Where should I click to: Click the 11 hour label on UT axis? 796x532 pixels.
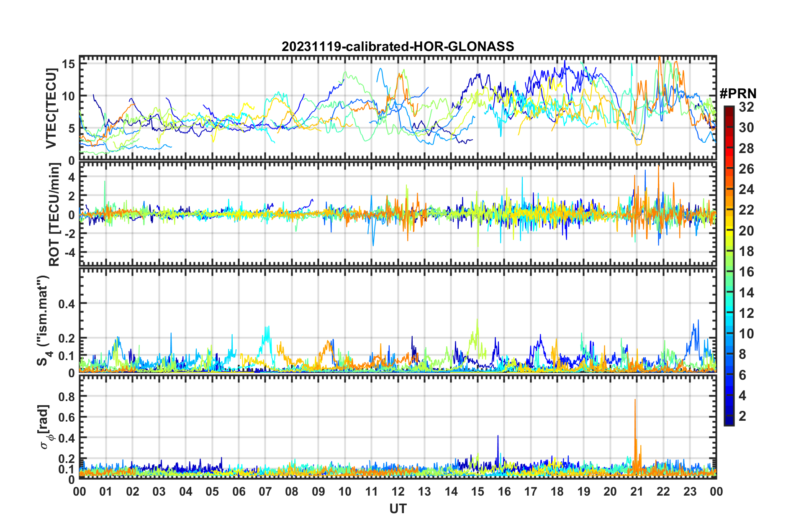coord(372,491)
